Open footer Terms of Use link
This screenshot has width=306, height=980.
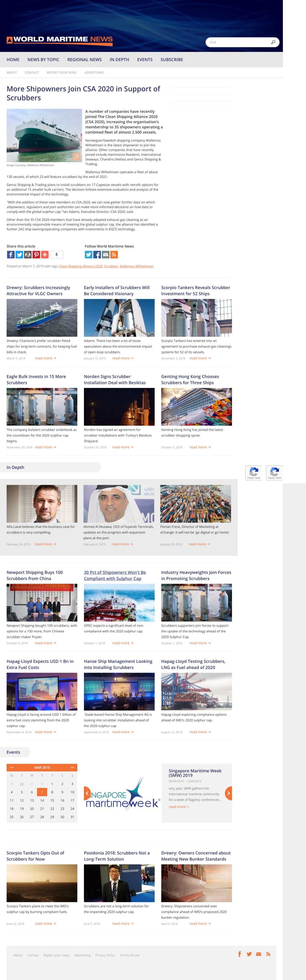click(129, 955)
